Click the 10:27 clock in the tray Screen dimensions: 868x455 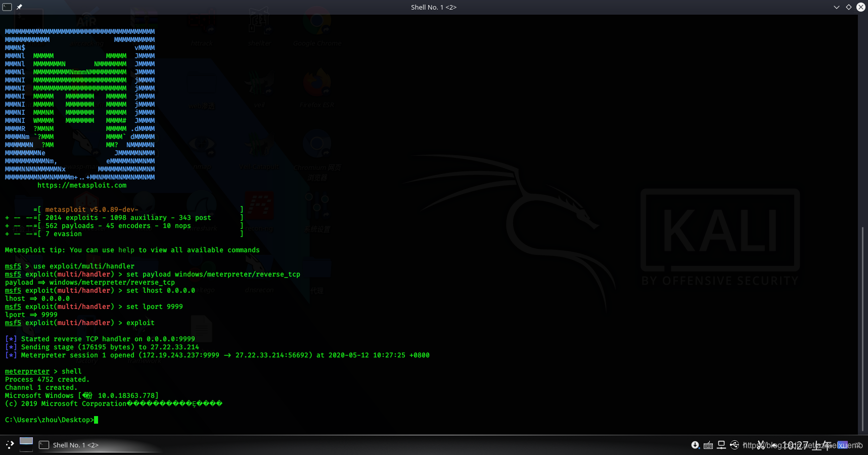click(807, 445)
